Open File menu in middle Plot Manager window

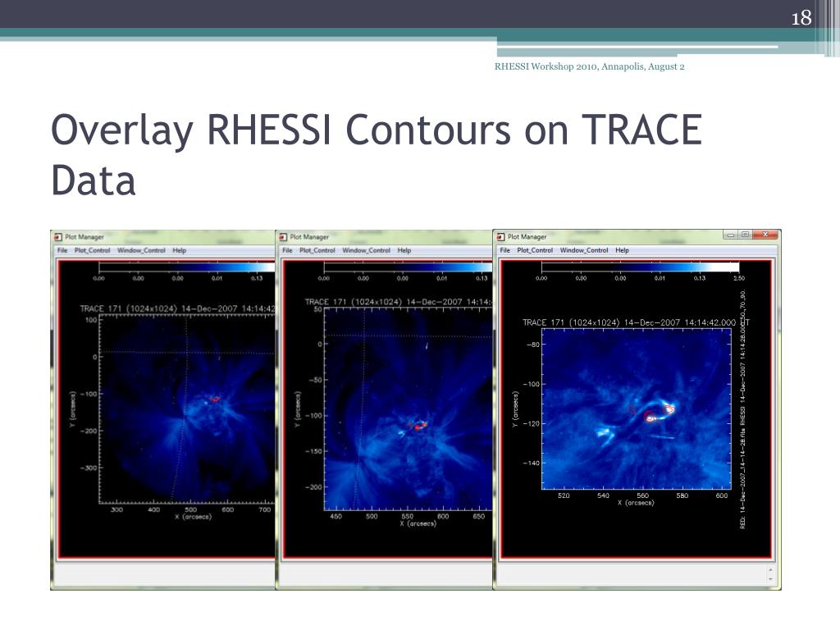tap(287, 251)
